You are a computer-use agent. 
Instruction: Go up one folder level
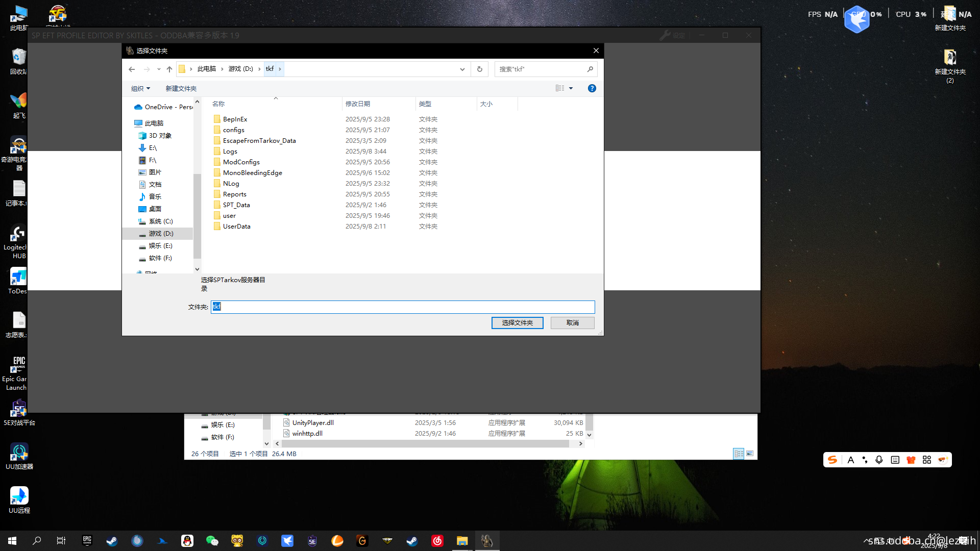[169, 69]
